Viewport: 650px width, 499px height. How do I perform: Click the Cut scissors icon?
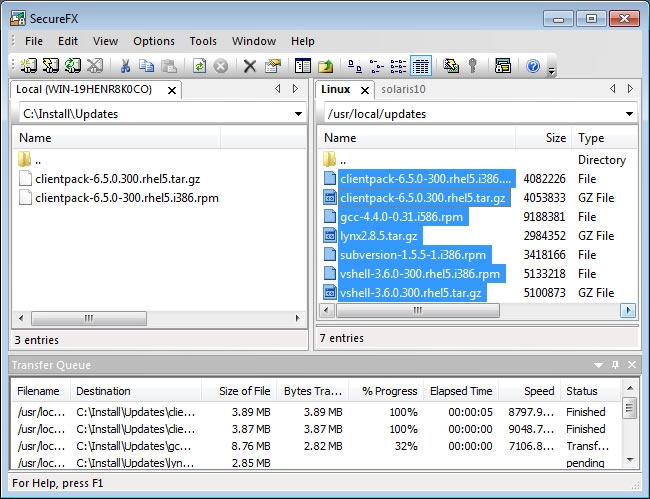(125, 65)
